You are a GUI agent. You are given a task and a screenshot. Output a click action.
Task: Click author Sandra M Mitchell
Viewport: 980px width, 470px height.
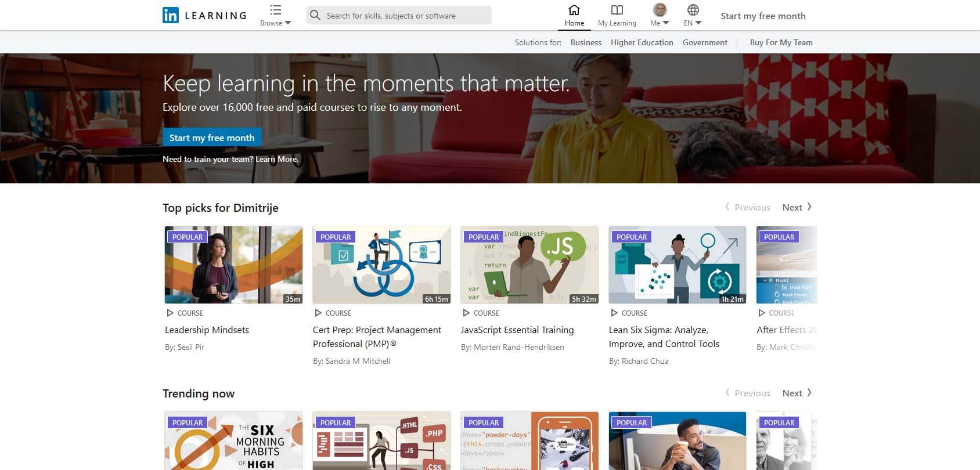[x=358, y=361]
